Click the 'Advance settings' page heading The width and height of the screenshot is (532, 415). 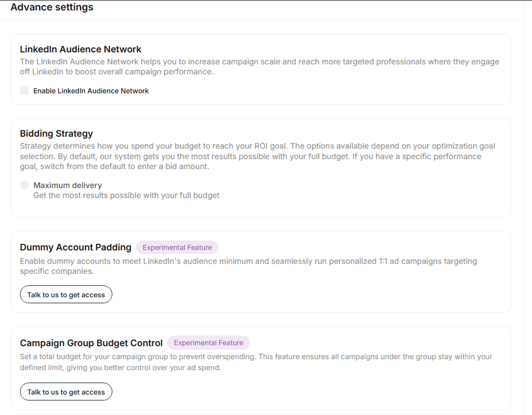coord(52,8)
